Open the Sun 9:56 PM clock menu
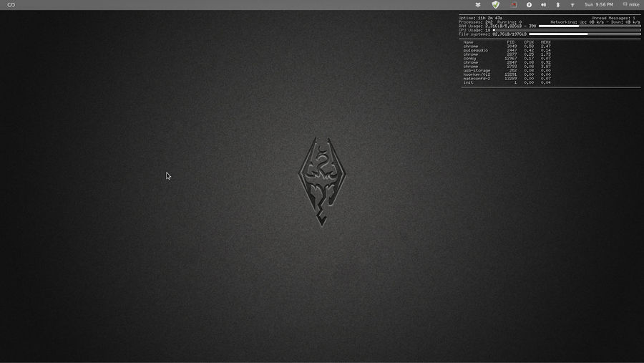The image size is (644, 363). pos(599,4)
